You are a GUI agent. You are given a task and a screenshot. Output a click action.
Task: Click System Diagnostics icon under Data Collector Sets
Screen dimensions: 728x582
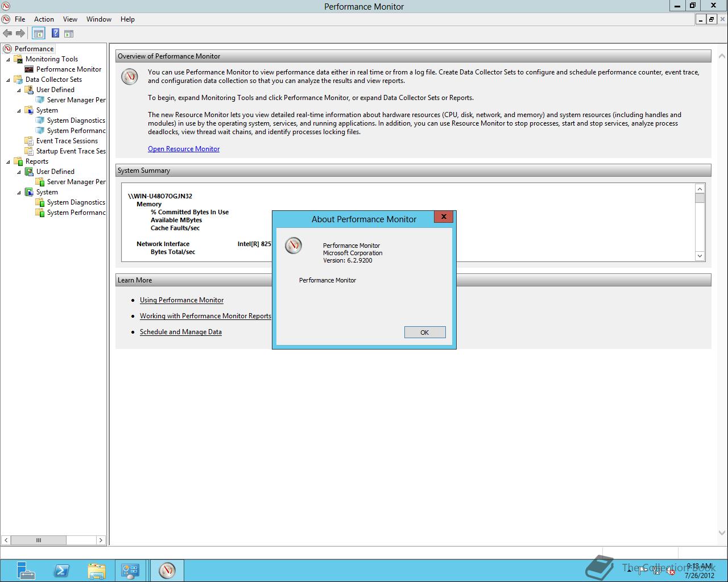(x=40, y=120)
